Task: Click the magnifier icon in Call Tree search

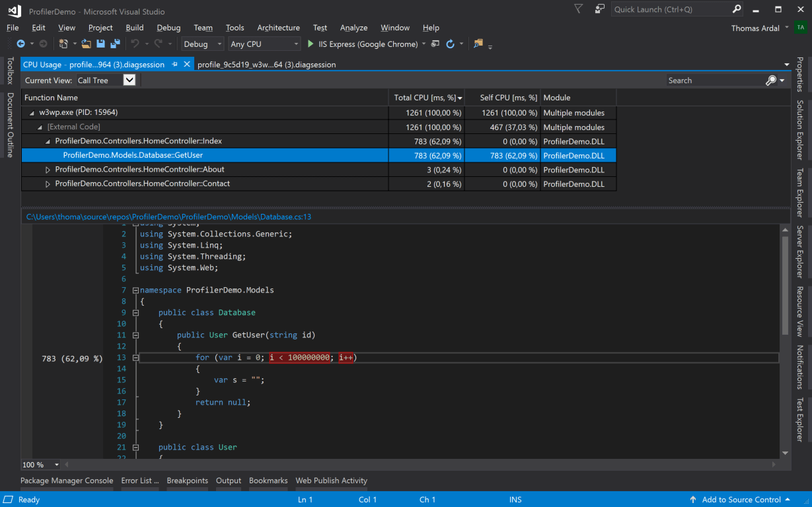Action: [770, 81]
